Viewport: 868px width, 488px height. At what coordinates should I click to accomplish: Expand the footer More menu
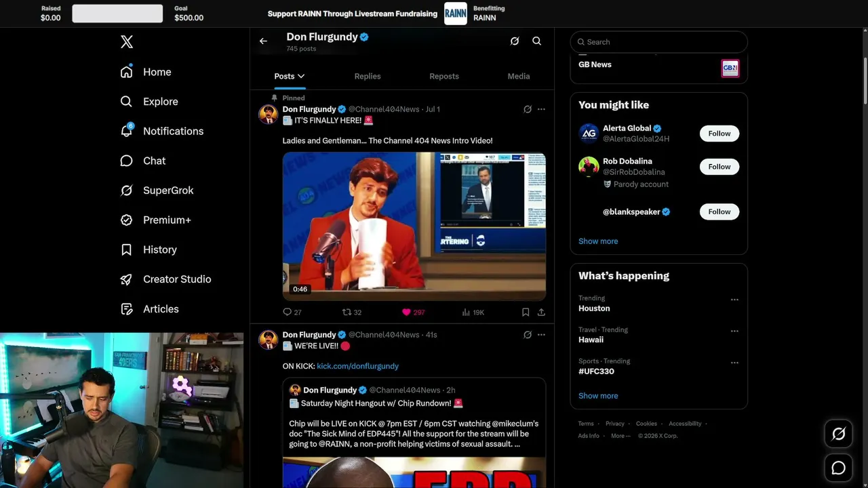(x=620, y=436)
